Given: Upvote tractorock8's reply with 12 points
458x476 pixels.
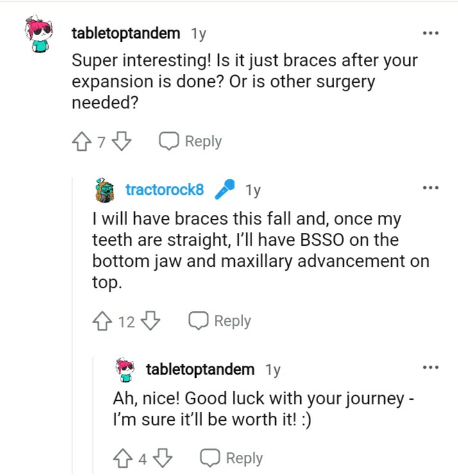Looking at the screenshot, I should click(x=102, y=321).
